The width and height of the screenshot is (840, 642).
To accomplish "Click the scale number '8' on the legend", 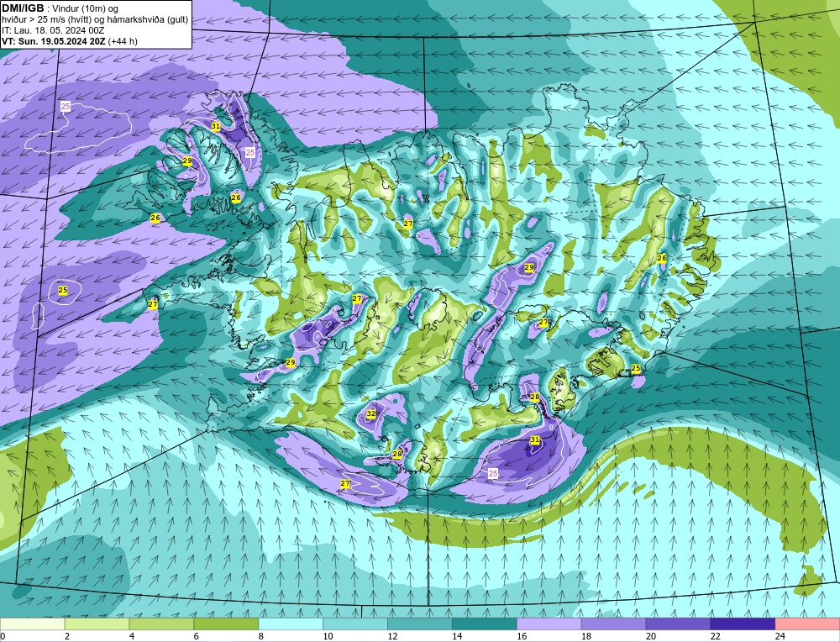I will (261, 636).
